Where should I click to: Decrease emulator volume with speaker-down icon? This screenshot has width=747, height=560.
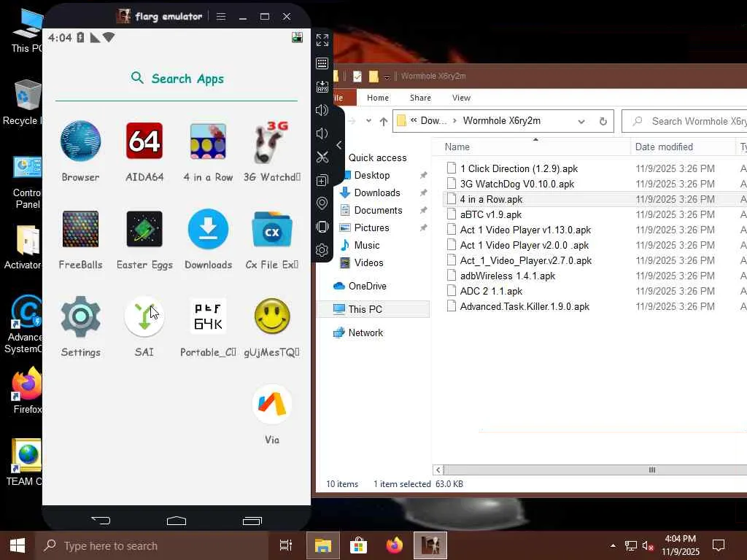click(x=322, y=133)
